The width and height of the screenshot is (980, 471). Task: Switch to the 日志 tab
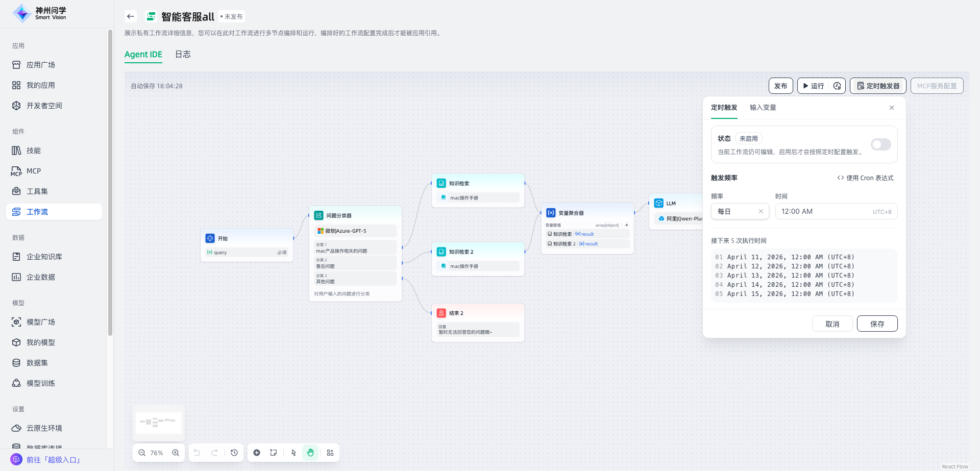pos(183,55)
